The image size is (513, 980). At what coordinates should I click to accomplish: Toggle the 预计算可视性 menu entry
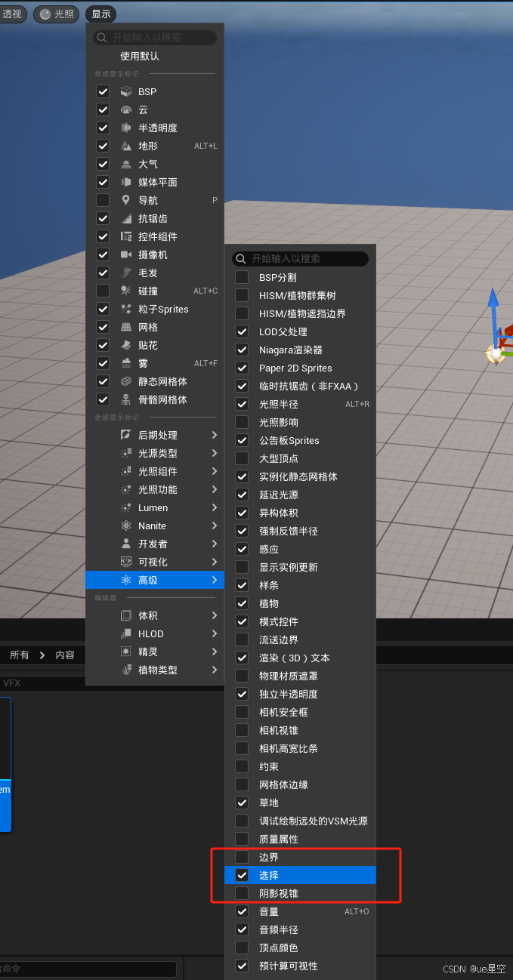[300, 966]
